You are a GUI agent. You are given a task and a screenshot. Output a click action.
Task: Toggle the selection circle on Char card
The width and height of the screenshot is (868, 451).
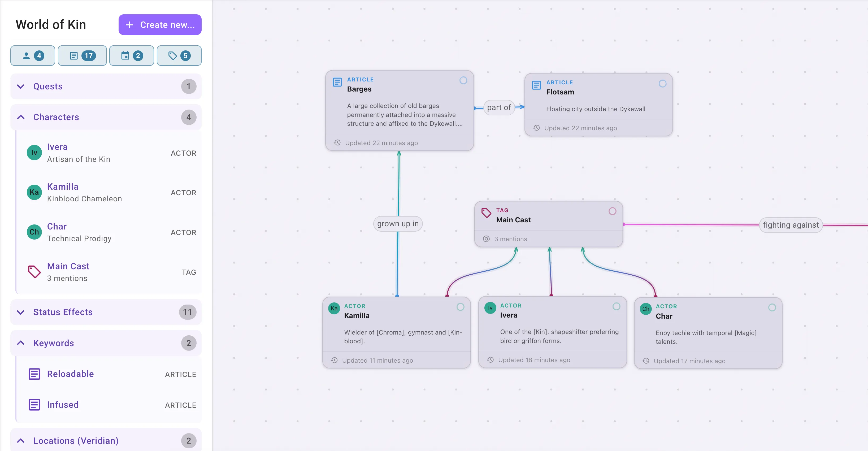coord(772,307)
